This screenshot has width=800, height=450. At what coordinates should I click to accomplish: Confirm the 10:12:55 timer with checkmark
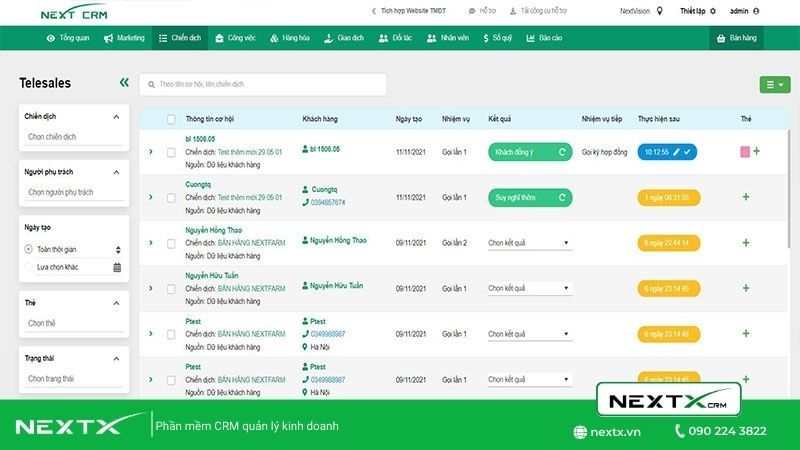click(x=687, y=152)
